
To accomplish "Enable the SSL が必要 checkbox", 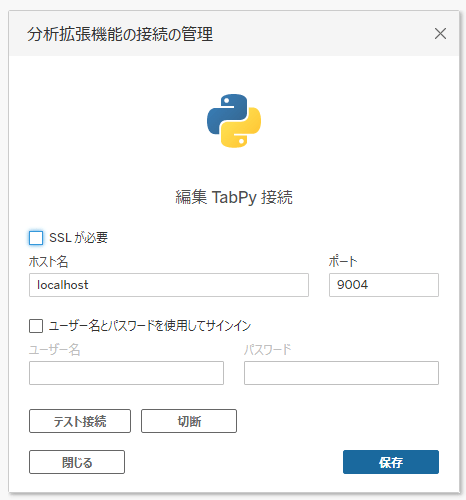I will [x=36, y=238].
